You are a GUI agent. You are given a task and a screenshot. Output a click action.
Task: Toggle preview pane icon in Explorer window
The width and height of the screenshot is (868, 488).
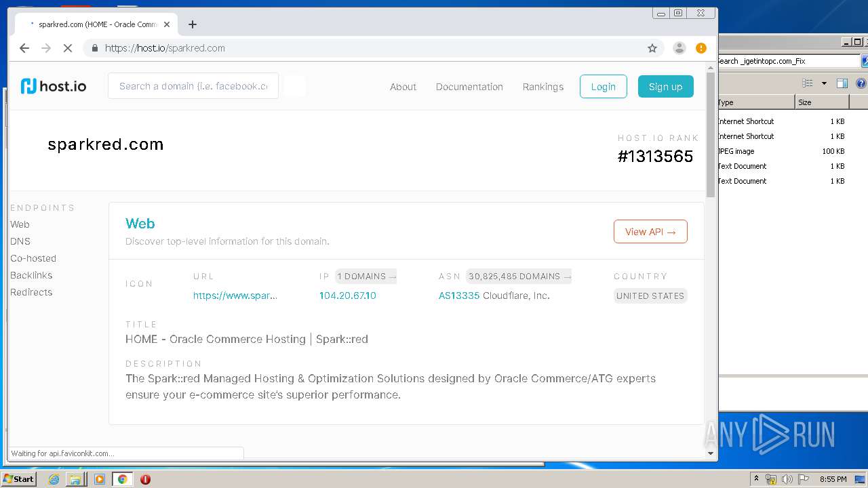(x=842, y=83)
